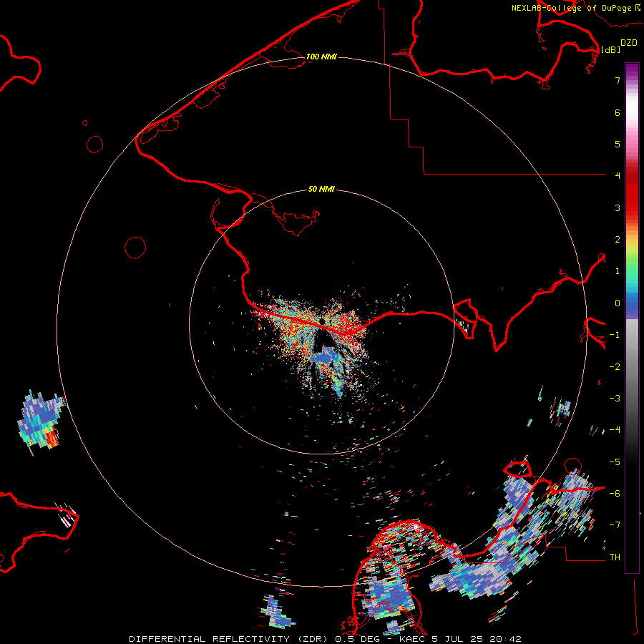
Task: Click the [dB] units label
Action: pos(610,49)
